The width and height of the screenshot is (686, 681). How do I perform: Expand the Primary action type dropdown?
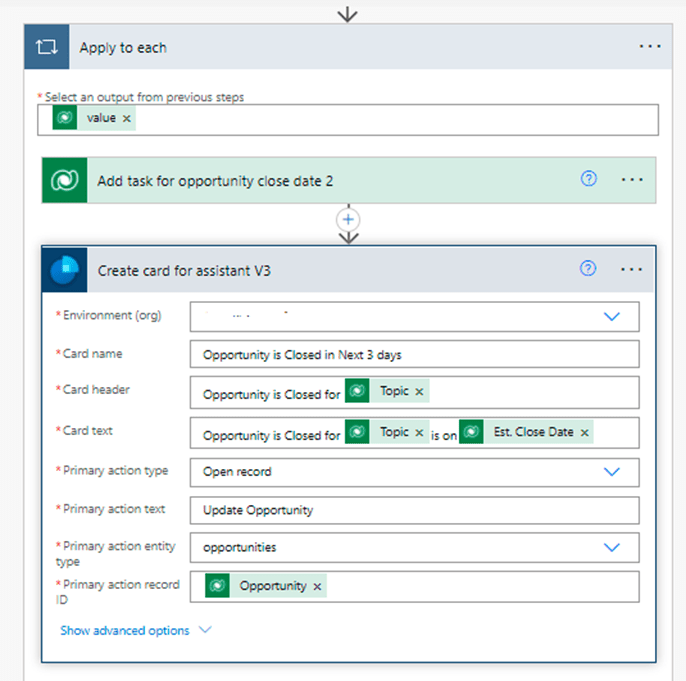pyautogui.click(x=612, y=471)
